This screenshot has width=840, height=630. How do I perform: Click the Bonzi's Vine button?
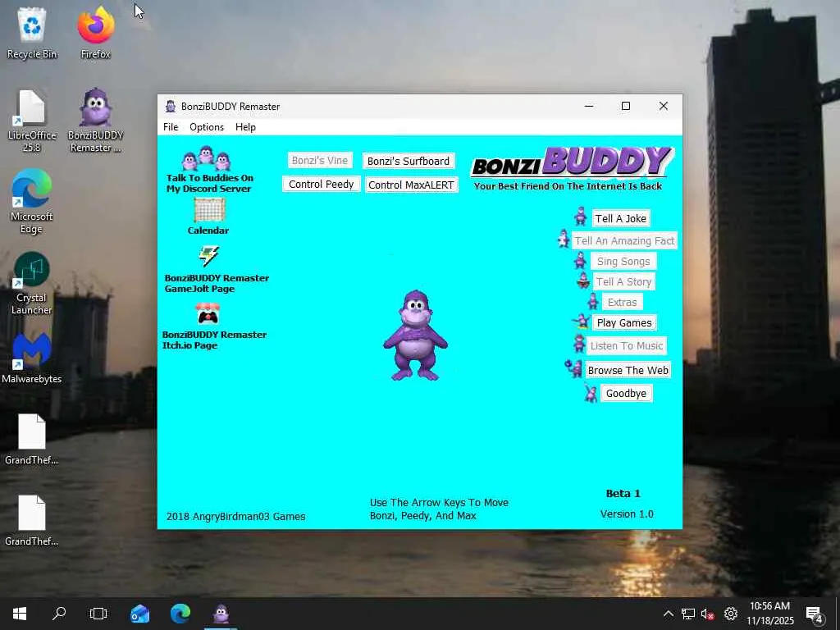click(x=320, y=160)
